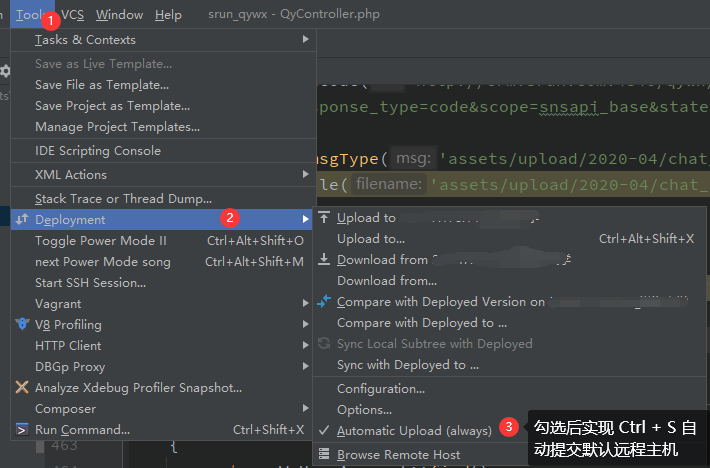Choose Compare with Deployed to ...
Screen dimensions: 710x468
pyautogui.click(x=509, y=323)
